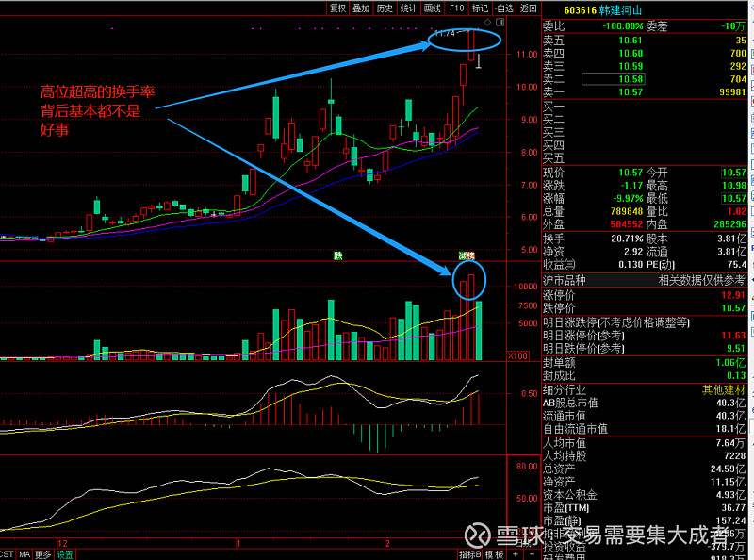Click the 返回 back button
This screenshot has width=754, height=560.
[x=528, y=8]
